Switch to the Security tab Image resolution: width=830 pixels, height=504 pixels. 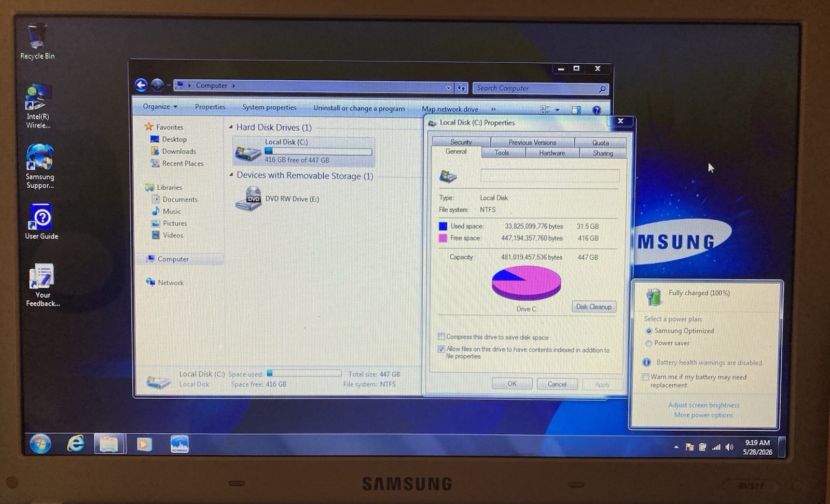461,142
